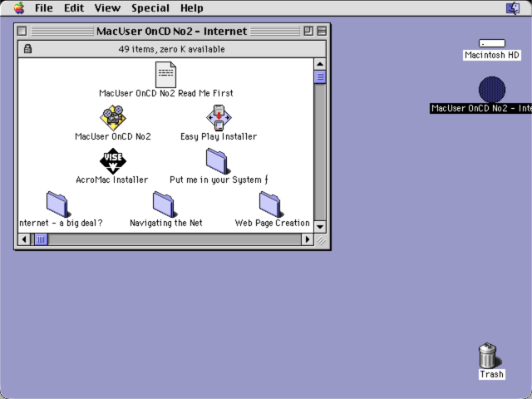Open the Special menu
This screenshot has height=399, width=532.
tap(150, 7)
